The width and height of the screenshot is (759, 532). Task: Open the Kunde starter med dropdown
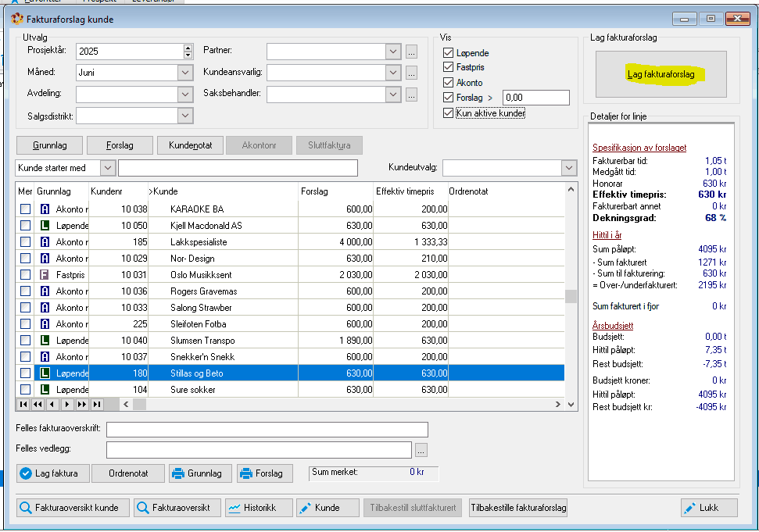pyautogui.click(x=107, y=168)
